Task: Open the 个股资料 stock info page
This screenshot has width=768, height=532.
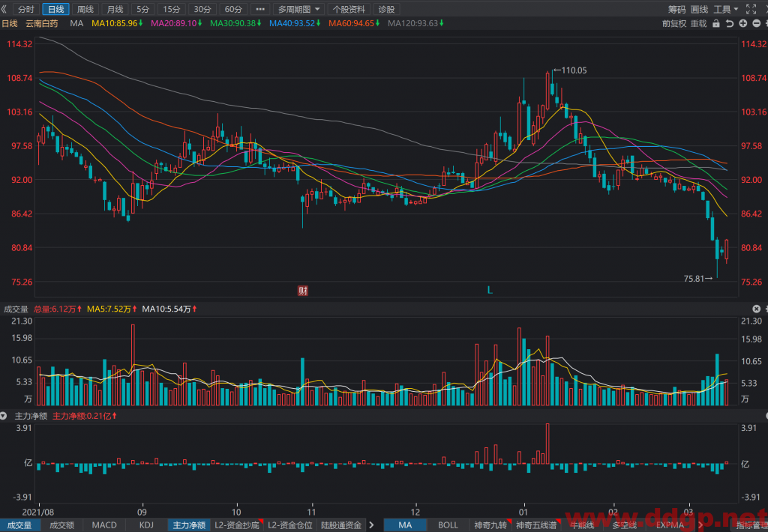Action: (x=349, y=9)
